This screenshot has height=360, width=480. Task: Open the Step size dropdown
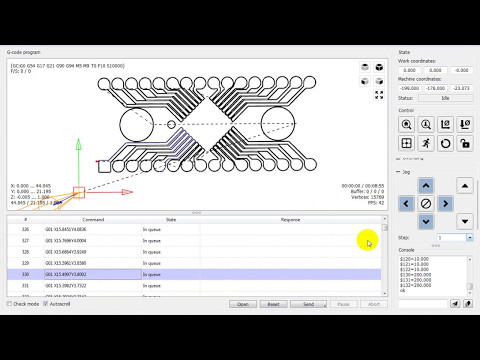coord(470,238)
